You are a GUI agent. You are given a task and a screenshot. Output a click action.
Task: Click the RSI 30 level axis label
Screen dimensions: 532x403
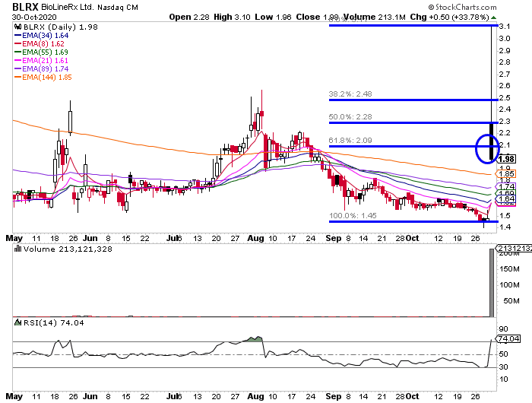point(503,367)
